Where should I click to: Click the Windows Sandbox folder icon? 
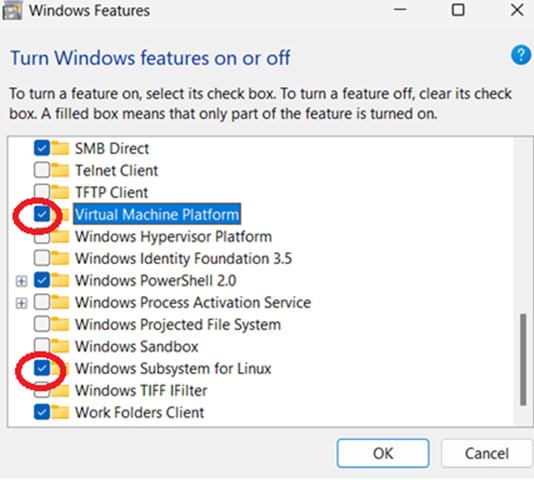coord(60,346)
